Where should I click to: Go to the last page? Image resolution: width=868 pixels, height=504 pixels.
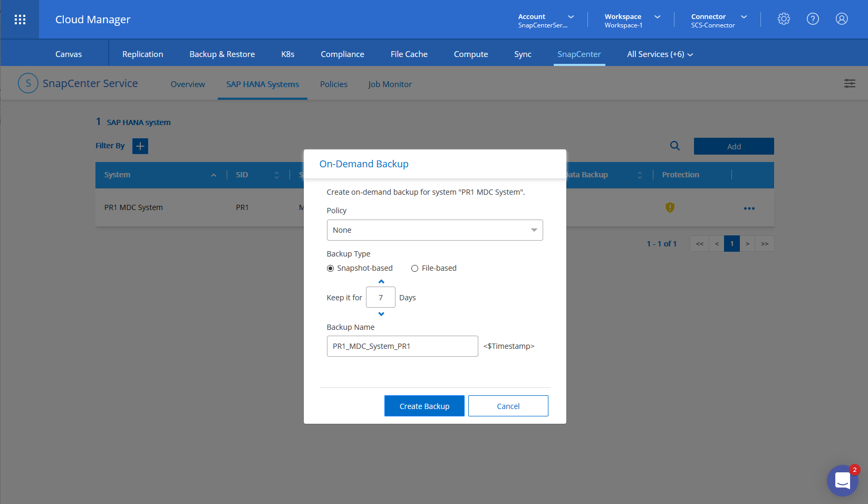(x=765, y=244)
